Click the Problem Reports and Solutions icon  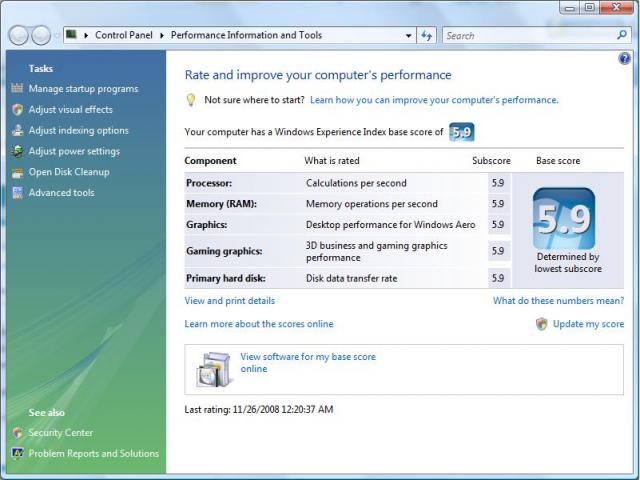pos(17,453)
